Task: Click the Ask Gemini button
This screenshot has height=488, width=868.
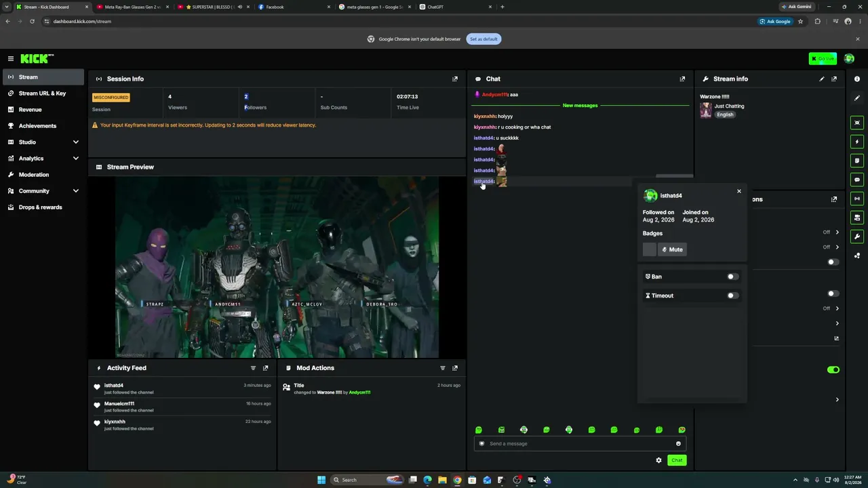Action: coord(796,7)
